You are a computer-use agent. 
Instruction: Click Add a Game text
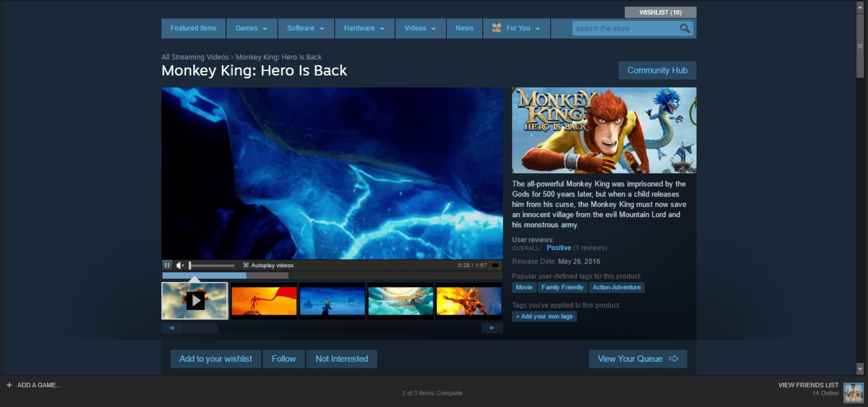pos(39,385)
